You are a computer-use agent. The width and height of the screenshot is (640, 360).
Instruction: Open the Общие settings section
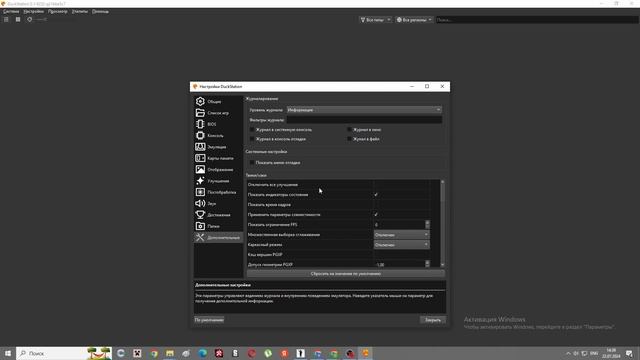(218, 102)
